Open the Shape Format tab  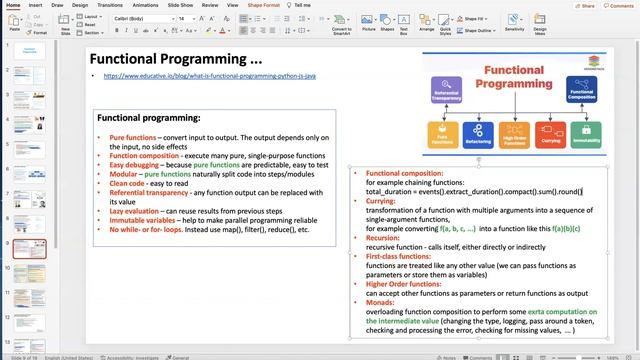point(264,5)
